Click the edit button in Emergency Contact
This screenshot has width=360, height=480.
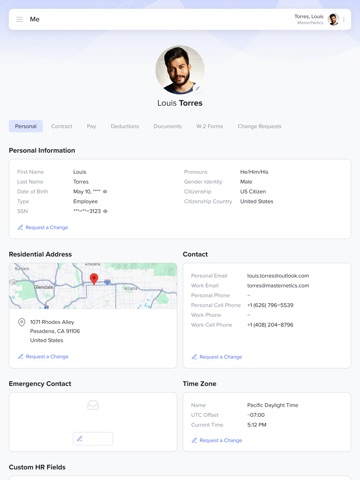click(93, 439)
